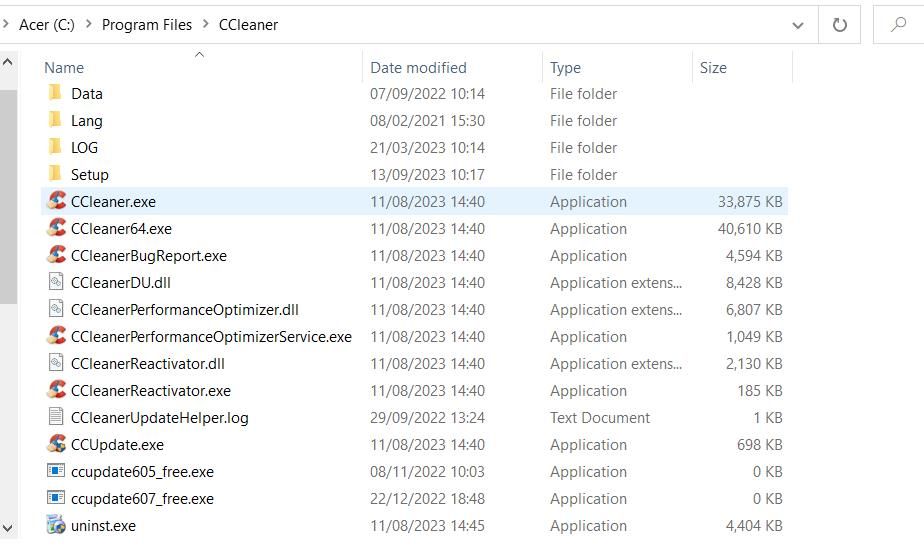Sort files by the Name column

[64, 67]
